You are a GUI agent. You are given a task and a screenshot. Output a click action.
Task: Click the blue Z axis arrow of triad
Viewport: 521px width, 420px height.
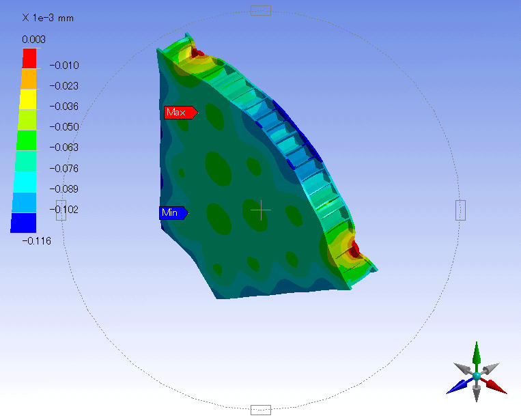tap(459, 387)
